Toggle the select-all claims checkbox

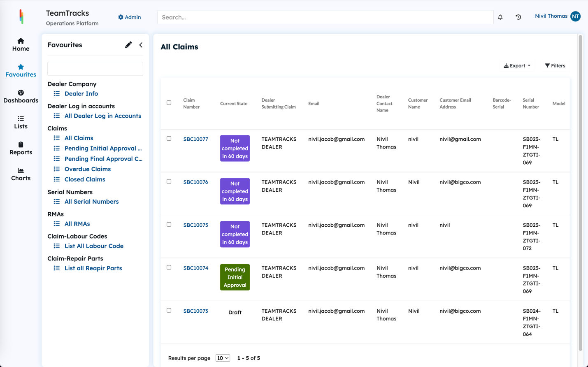coord(169,103)
